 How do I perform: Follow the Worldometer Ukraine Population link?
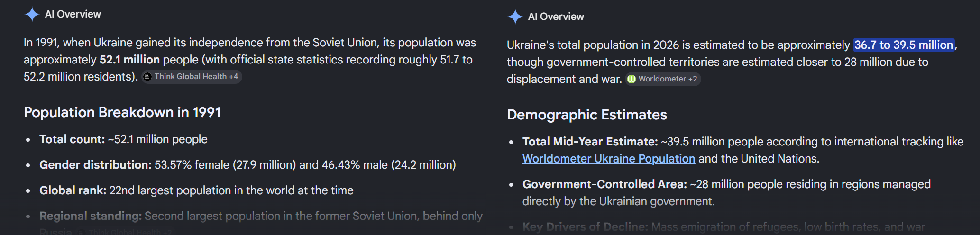coord(609,159)
